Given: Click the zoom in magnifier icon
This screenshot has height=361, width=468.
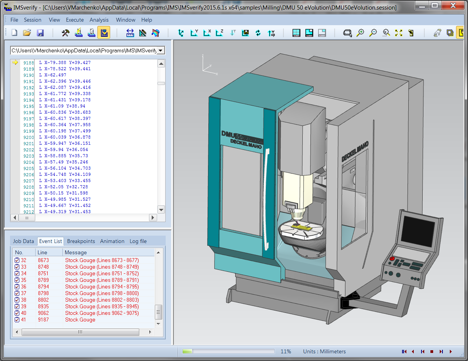Looking at the screenshot, I should tap(360, 33).
